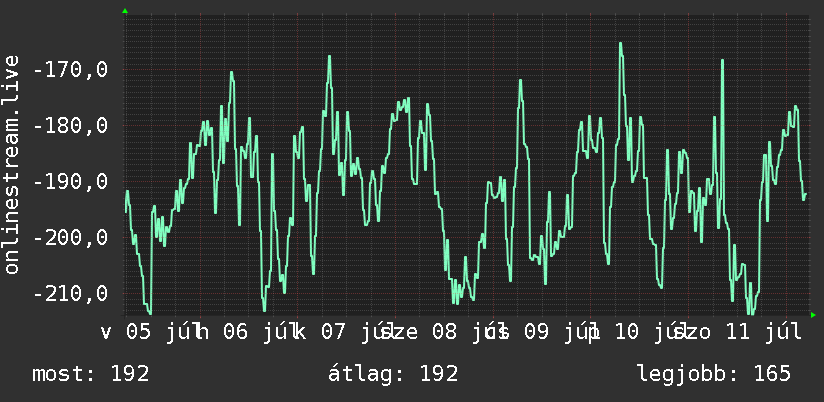Click the green arrow atop the y-axis
This screenshot has height=402, width=824.
click(125, 11)
